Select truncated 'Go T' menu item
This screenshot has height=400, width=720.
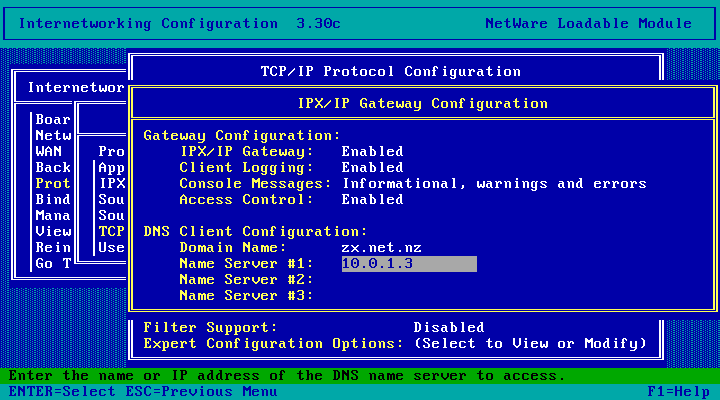(x=53, y=264)
